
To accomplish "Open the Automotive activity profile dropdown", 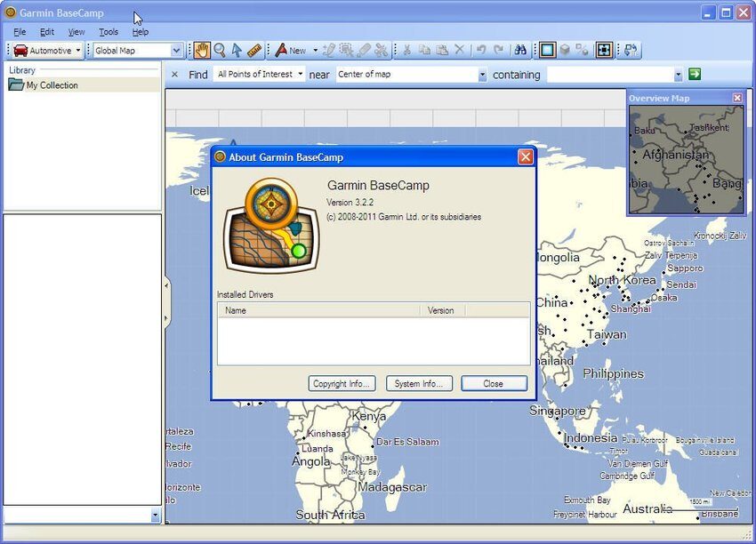I will (77, 50).
